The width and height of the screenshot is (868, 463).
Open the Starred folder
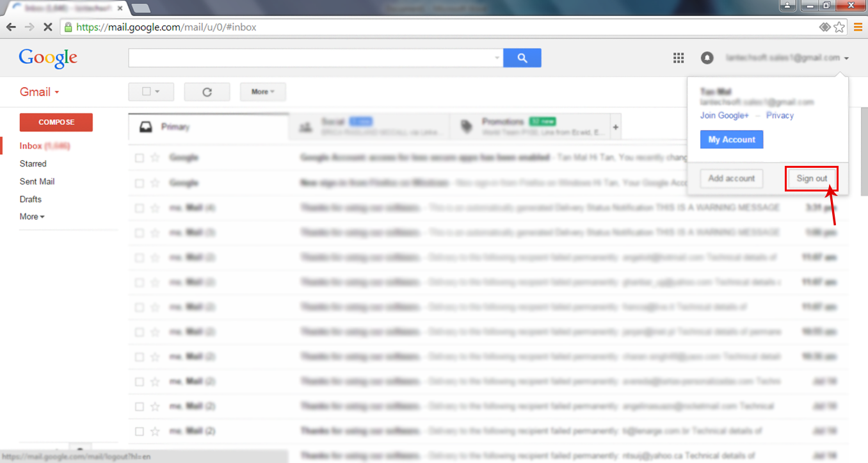coord(33,164)
